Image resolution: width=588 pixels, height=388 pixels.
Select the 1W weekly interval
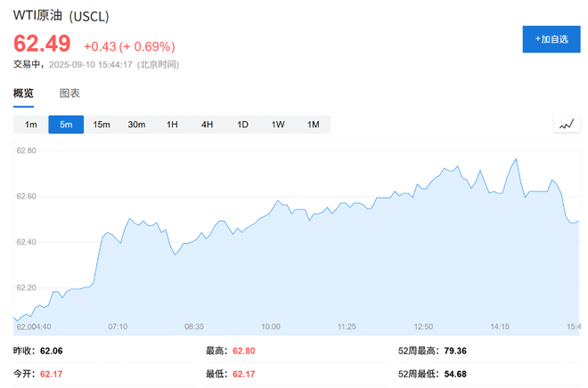(x=278, y=125)
